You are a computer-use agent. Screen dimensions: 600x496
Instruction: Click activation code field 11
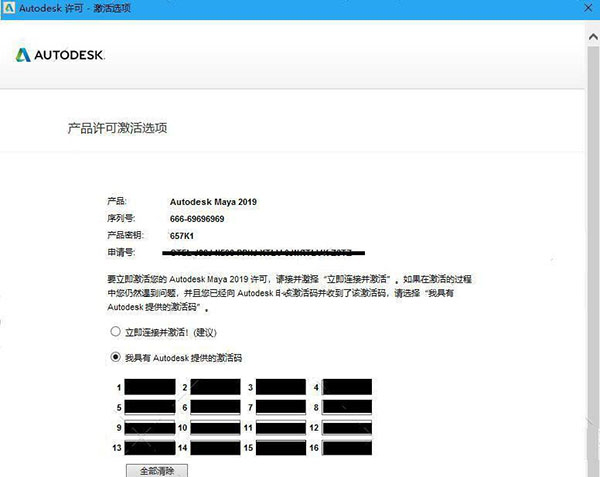pyautogui.click(x=281, y=427)
